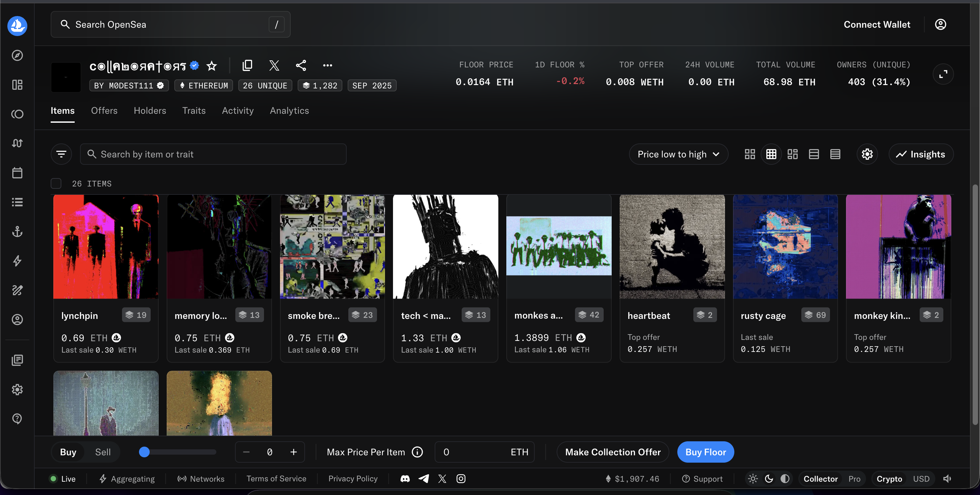The height and width of the screenshot is (495, 980).
Task: Open the Discord link in footer
Action: (x=405, y=479)
